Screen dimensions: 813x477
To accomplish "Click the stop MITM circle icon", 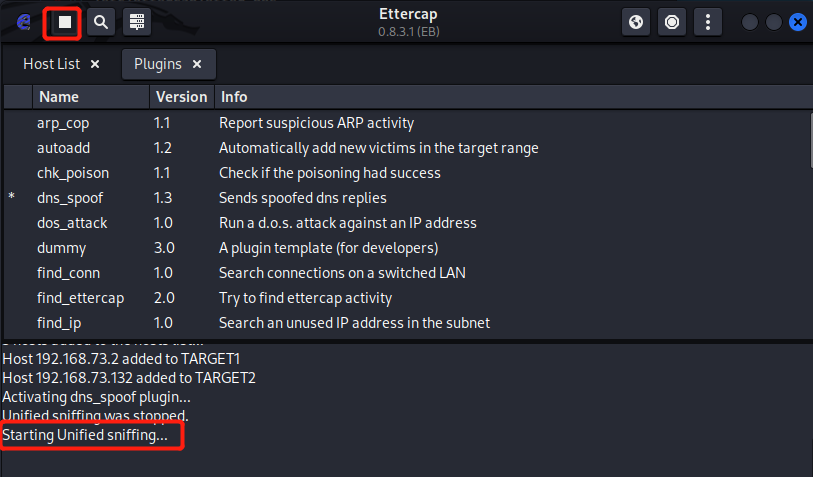I will [672, 21].
